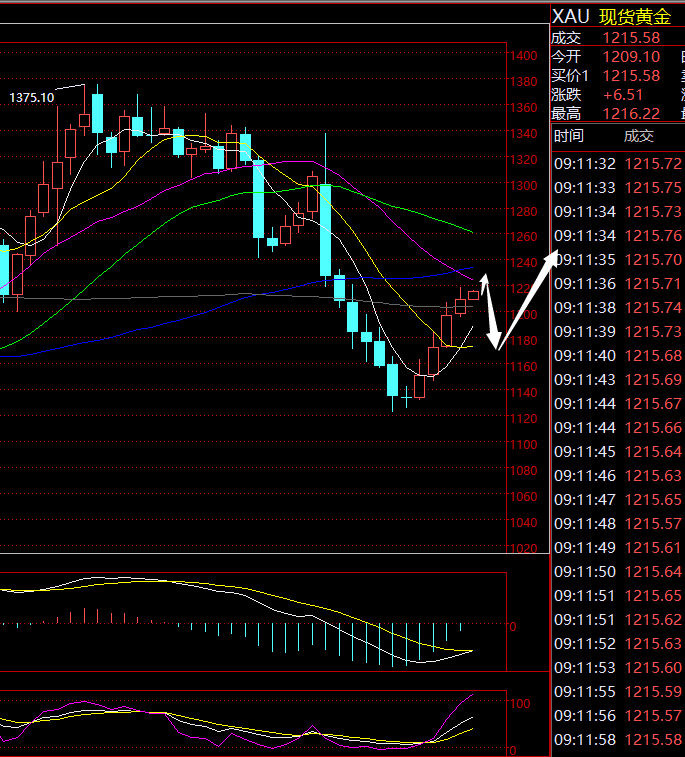Click the 1260 price axis label
Screen dimensions: 685x757
pyautogui.click(x=524, y=237)
